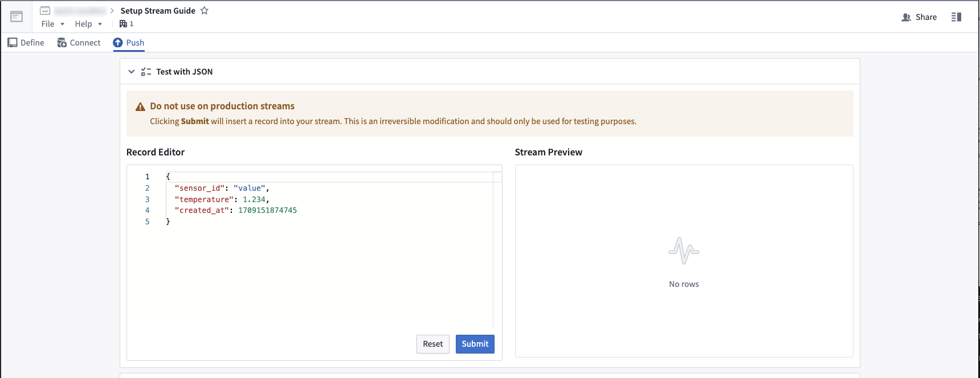This screenshot has width=980, height=378.
Task: Submit the JSON record to the stream
Action: tap(475, 344)
